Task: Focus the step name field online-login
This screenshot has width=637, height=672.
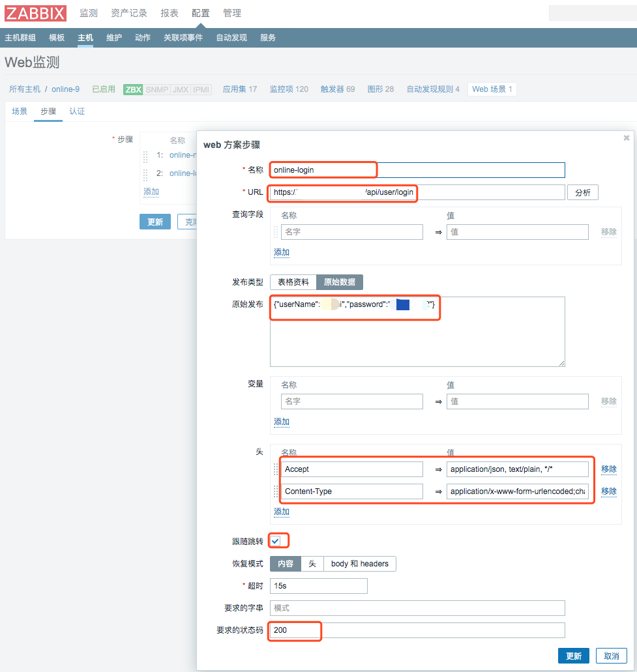Action: click(417, 170)
